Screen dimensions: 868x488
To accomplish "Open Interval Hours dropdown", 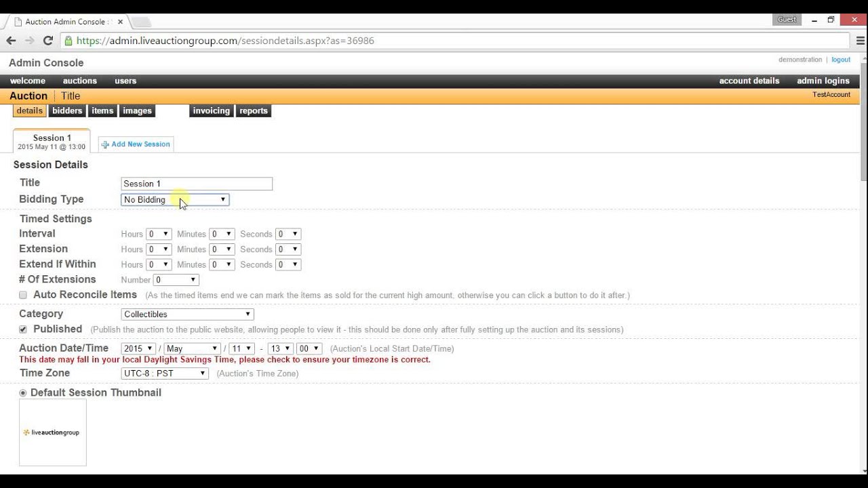I will [159, 234].
